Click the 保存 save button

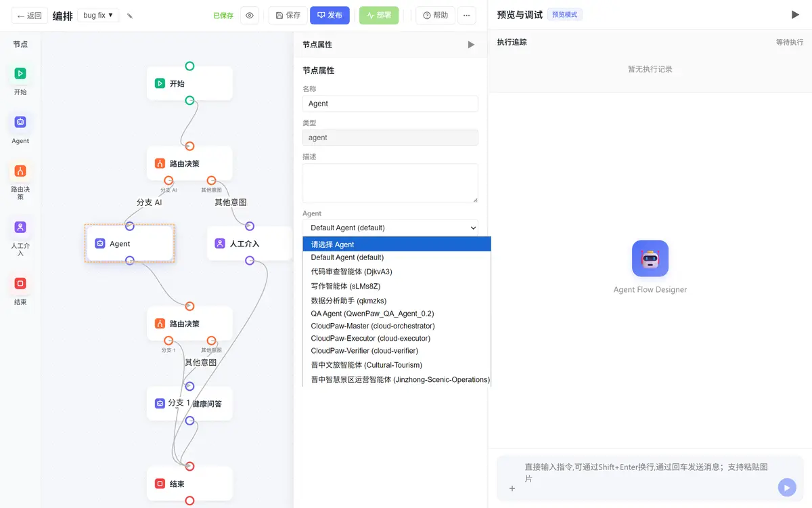[288, 16]
